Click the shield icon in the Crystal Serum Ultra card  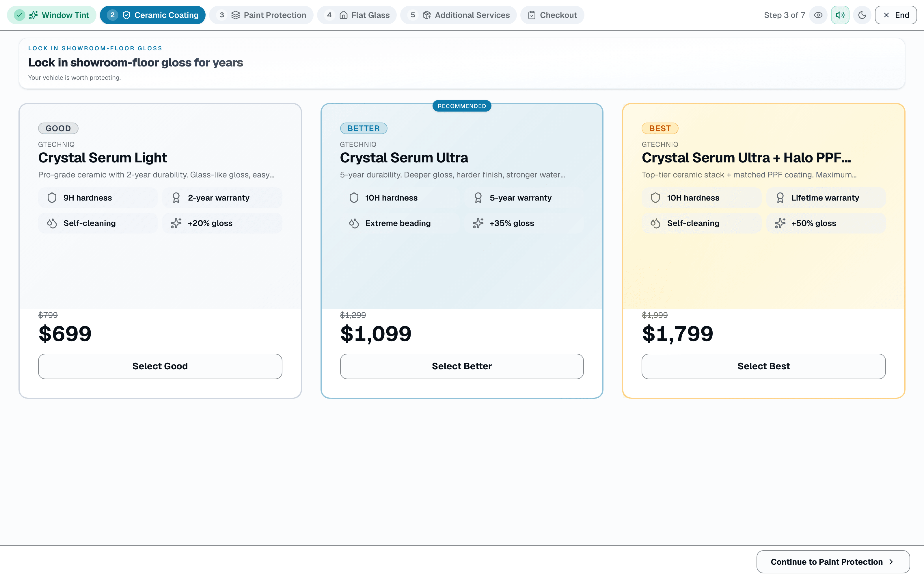coord(354,198)
